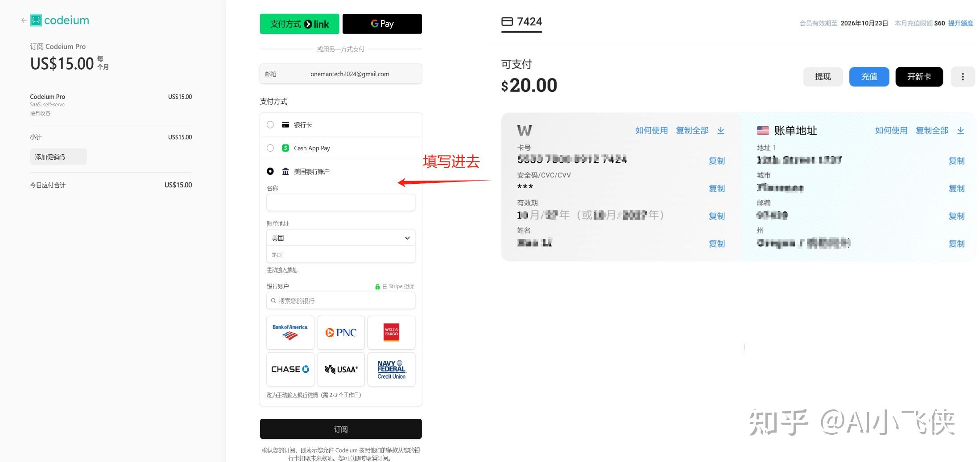Choose Wells Fargo bank
The height and width of the screenshot is (462, 980).
click(391, 332)
